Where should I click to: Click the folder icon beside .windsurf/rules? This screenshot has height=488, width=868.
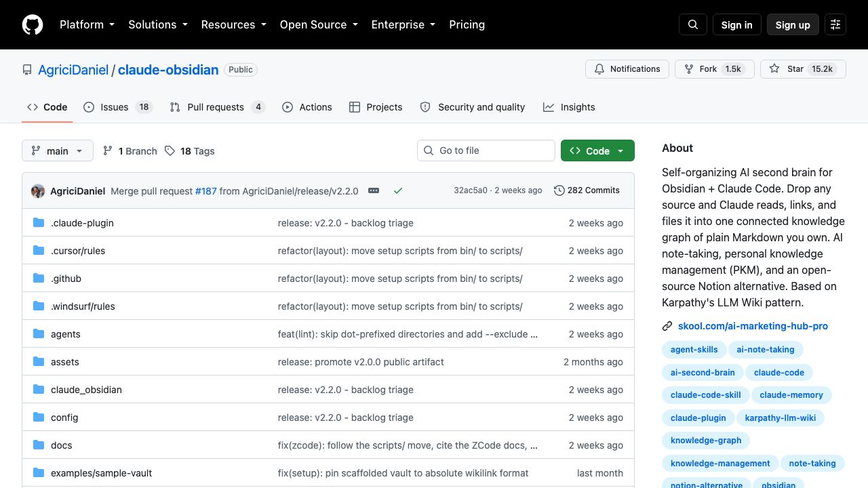[39, 306]
